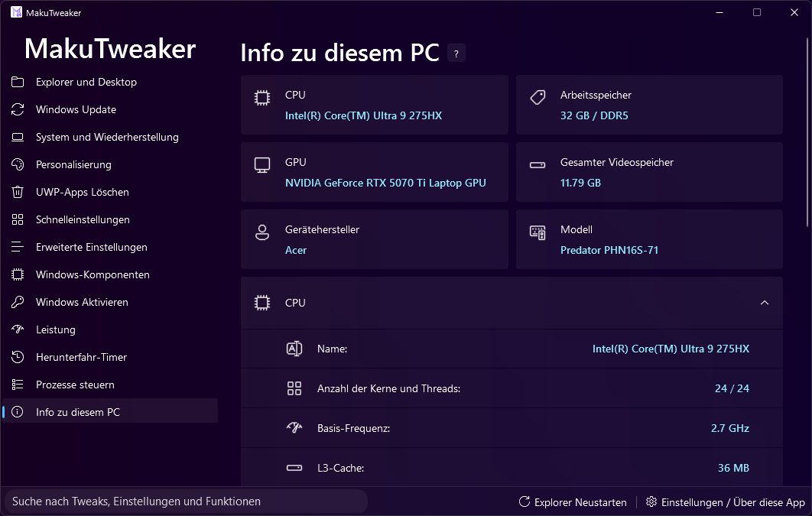Viewport: 812px width, 516px height.
Task: Click the gauge icon beside Basis-Frequenz
Action: click(x=294, y=427)
